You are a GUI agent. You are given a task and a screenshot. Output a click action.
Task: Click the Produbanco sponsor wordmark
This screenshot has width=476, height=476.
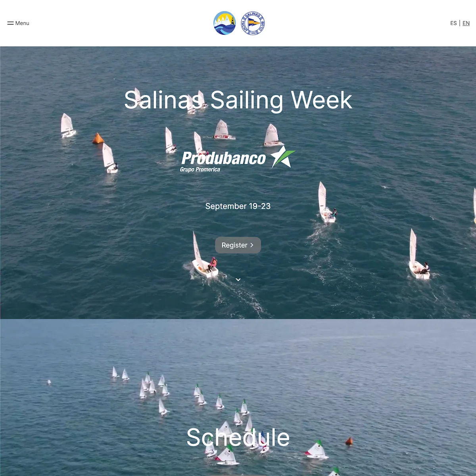tap(223, 159)
